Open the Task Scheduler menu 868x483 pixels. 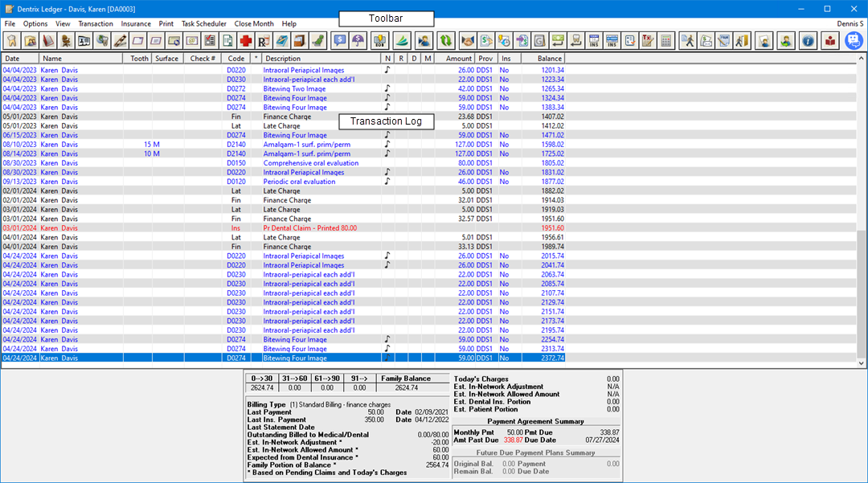tap(203, 24)
